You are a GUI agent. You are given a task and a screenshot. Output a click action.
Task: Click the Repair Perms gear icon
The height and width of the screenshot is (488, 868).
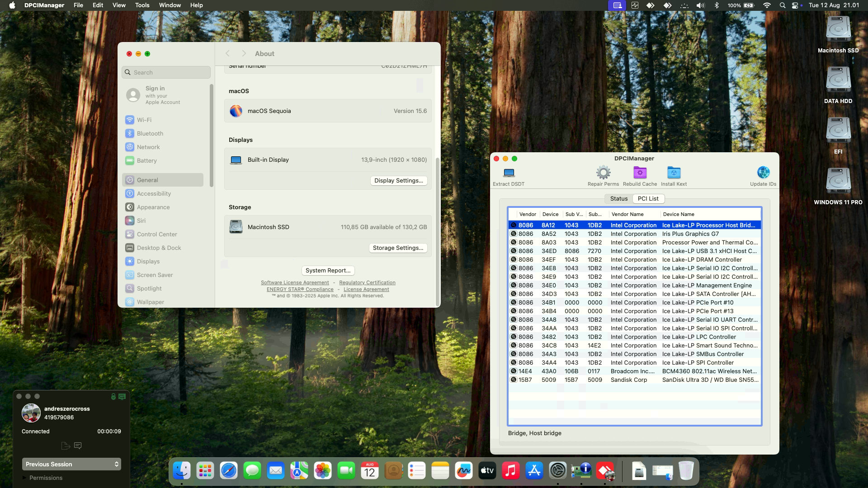(x=603, y=173)
